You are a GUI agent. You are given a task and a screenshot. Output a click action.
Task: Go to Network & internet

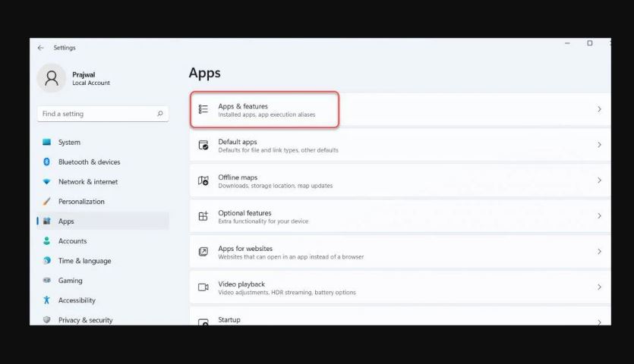point(103,181)
